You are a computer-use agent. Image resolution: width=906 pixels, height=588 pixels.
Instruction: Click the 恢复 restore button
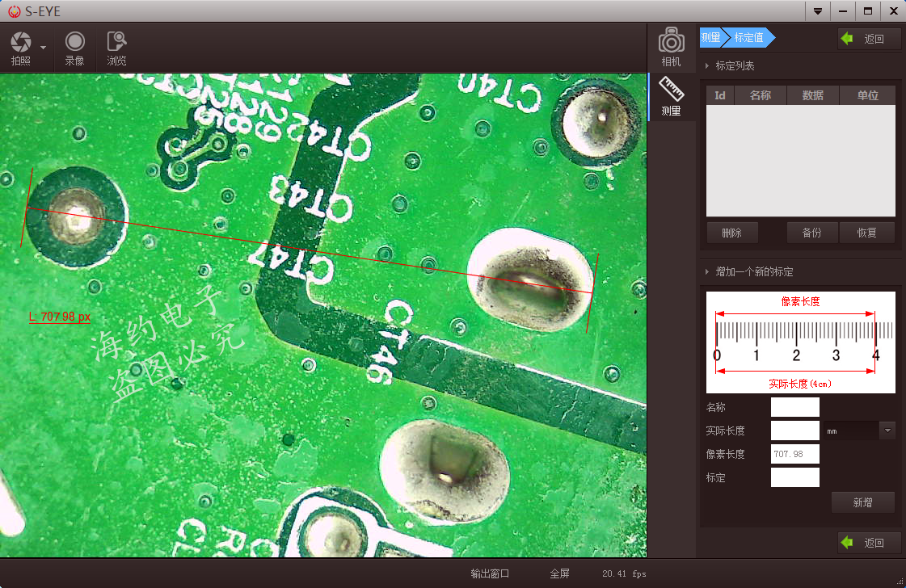tap(866, 232)
